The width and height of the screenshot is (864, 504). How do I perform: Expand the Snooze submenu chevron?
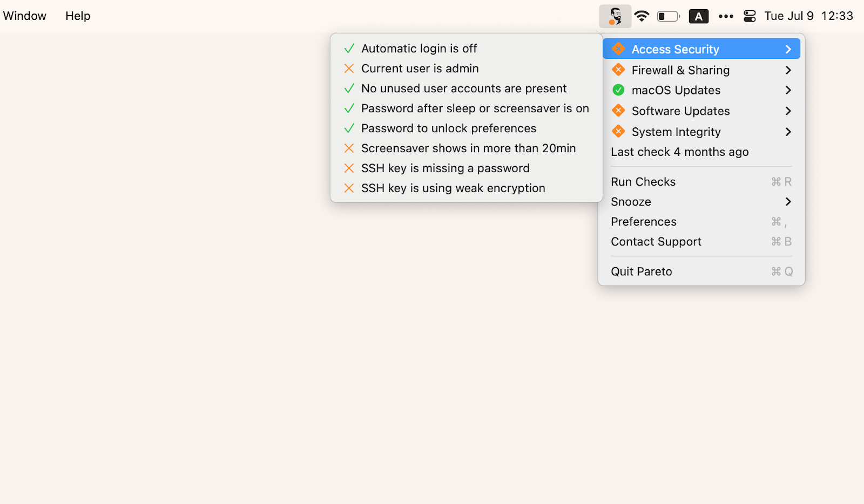click(x=788, y=202)
